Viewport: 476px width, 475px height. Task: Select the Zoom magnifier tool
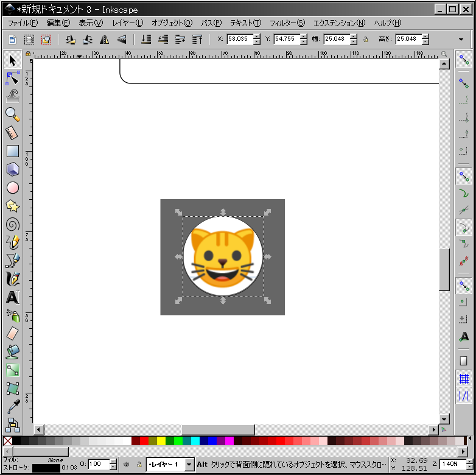click(12, 115)
